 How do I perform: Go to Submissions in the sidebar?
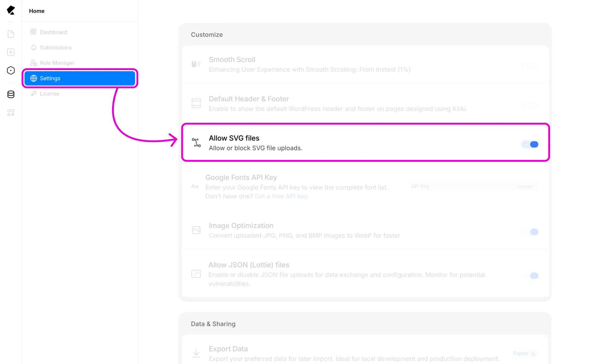pos(80,47)
